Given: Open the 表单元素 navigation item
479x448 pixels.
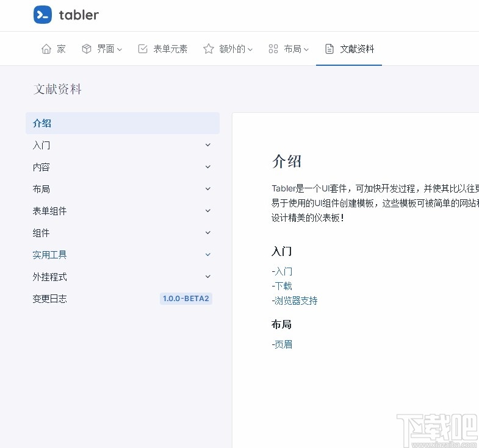Looking at the screenshot, I should click(x=163, y=49).
